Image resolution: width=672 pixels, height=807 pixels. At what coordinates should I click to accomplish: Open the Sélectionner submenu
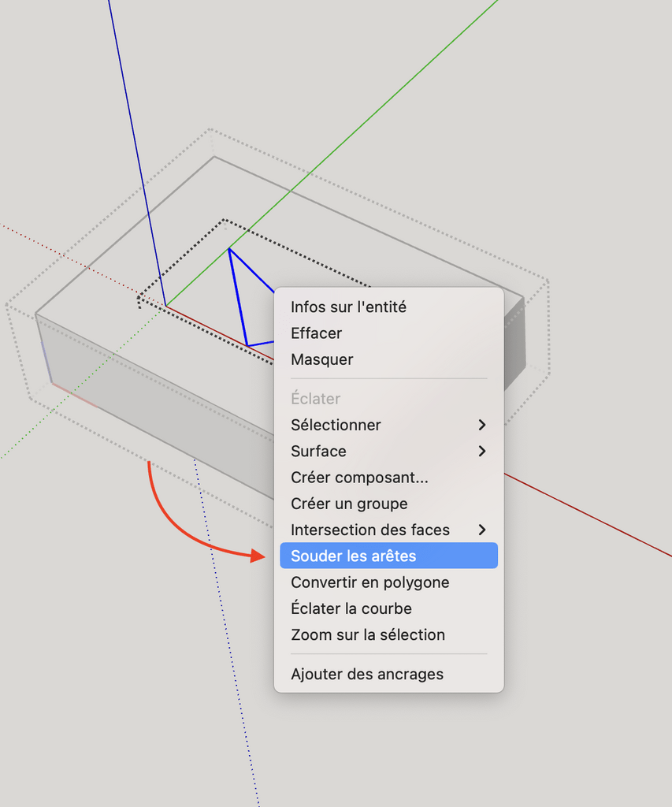pyautogui.click(x=388, y=425)
